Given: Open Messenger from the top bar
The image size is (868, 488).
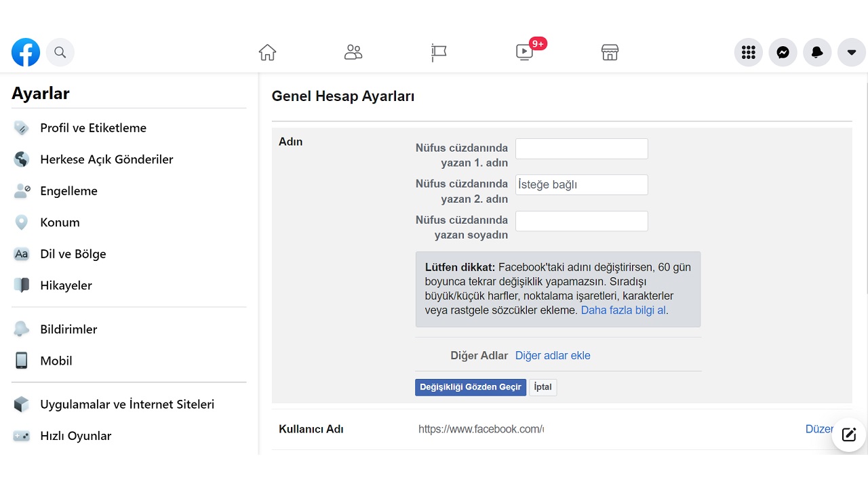Looking at the screenshot, I should (783, 52).
